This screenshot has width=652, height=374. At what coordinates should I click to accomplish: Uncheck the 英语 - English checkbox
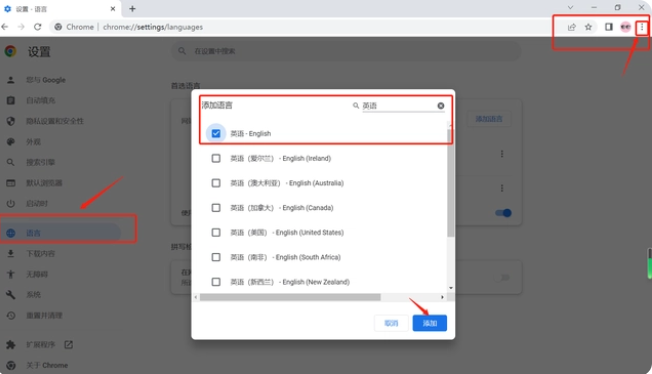coord(216,134)
